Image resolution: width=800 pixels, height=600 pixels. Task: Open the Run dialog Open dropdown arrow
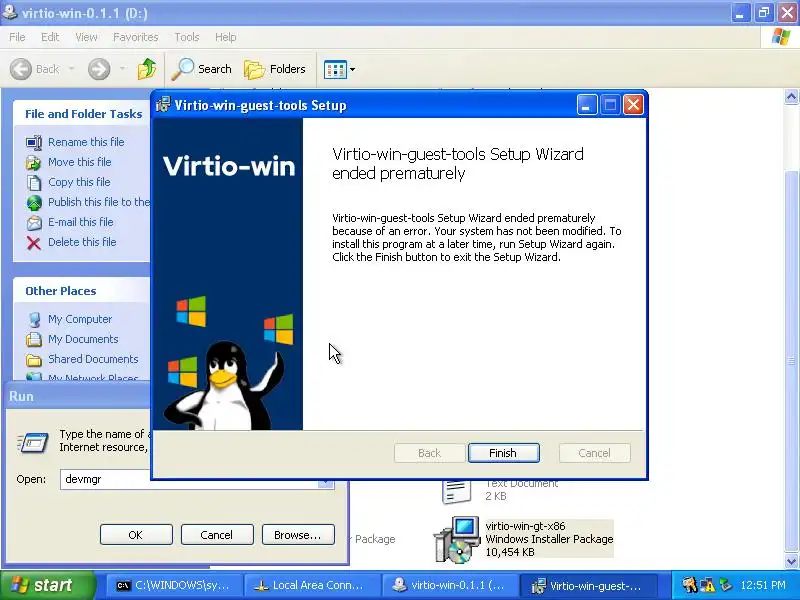click(x=326, y=484)
